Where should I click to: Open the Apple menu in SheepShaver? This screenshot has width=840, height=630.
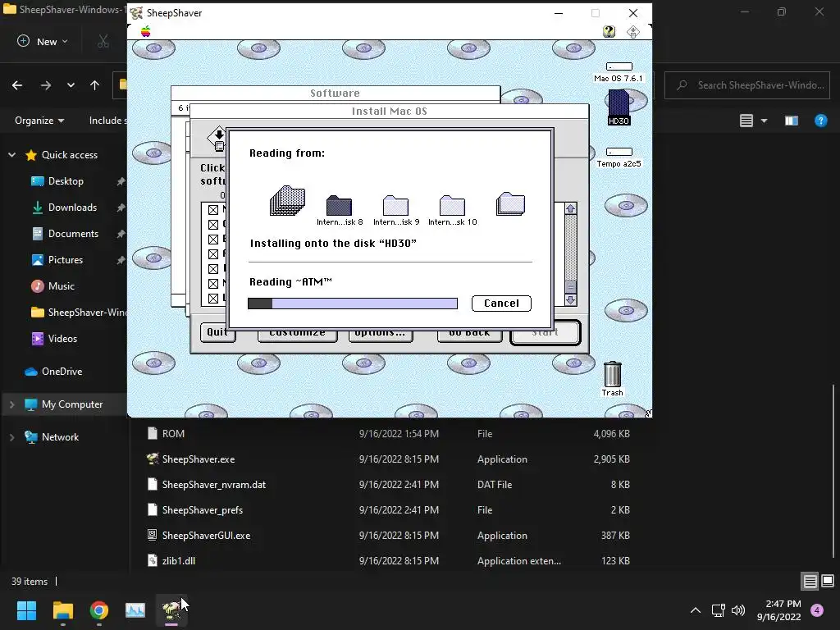pyautogui.click(x=146, y=32)
